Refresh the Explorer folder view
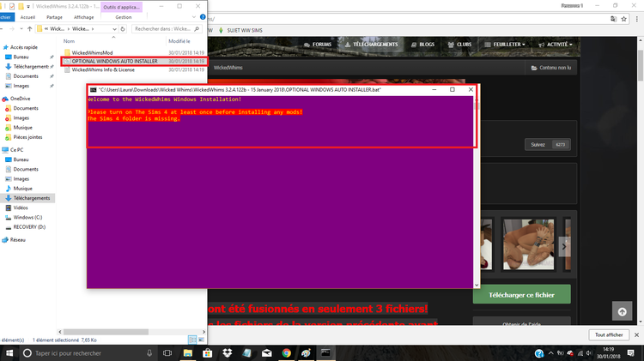This screenshot has width=644, height=361. [123, 28]
